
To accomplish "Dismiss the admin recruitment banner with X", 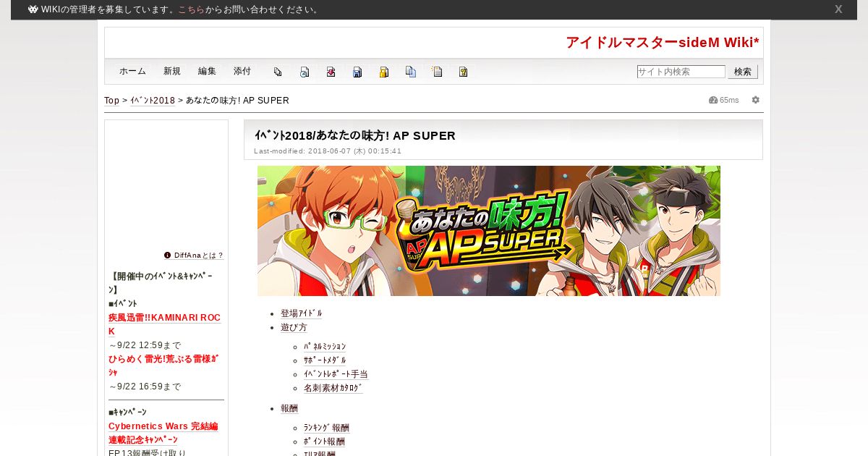I will coord(838,9).
